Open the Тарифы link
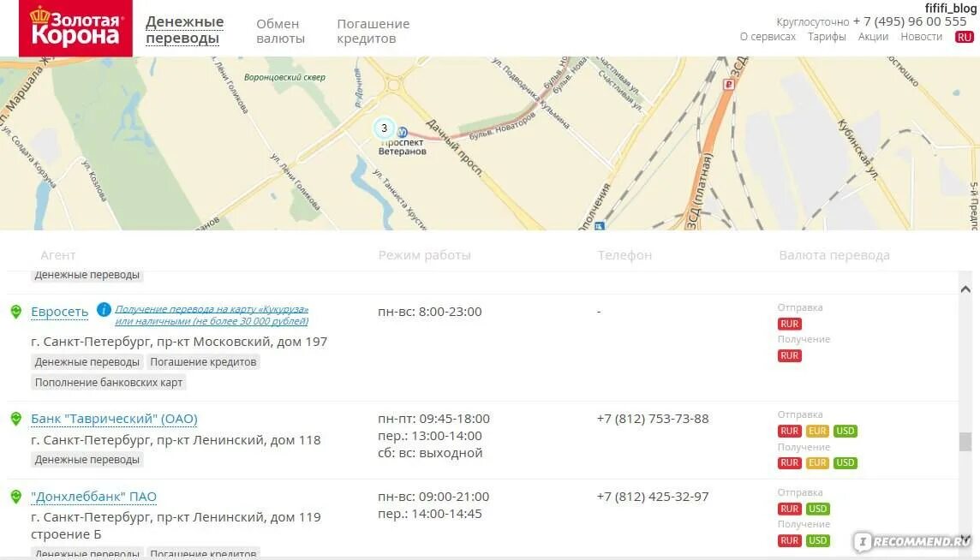 (827, 37)
